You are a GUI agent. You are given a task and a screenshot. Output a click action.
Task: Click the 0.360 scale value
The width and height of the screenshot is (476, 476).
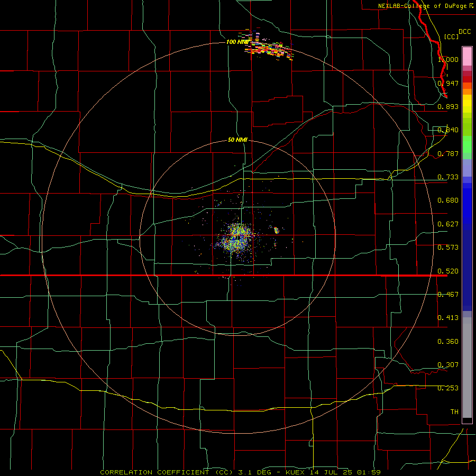448,342
